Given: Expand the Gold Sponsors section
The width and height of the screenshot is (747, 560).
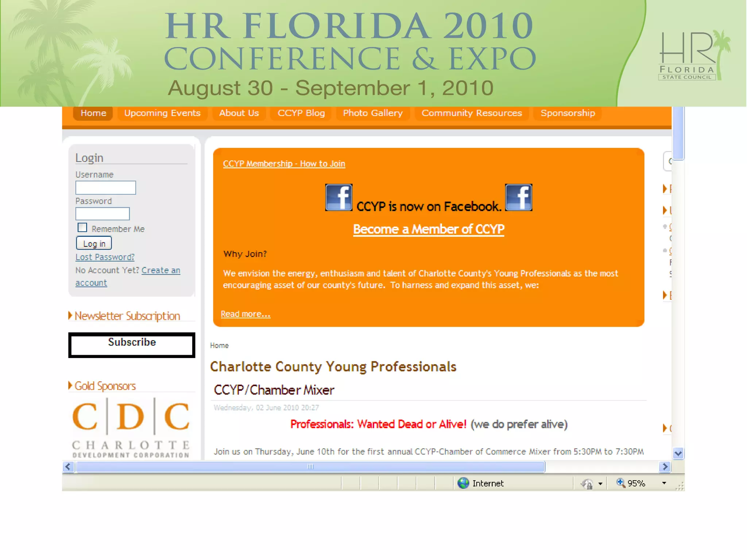Looking at the screenshot, I should click(x=105, y=386).
